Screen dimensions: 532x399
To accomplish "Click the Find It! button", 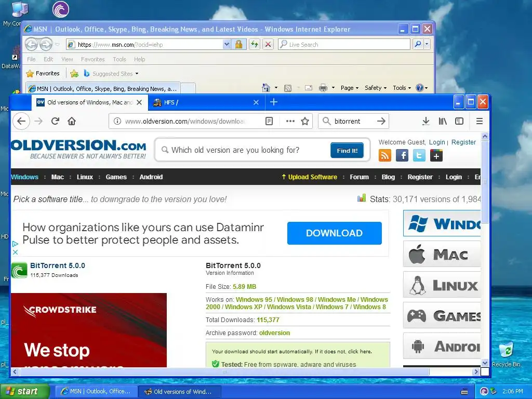I will coord(347,150).
